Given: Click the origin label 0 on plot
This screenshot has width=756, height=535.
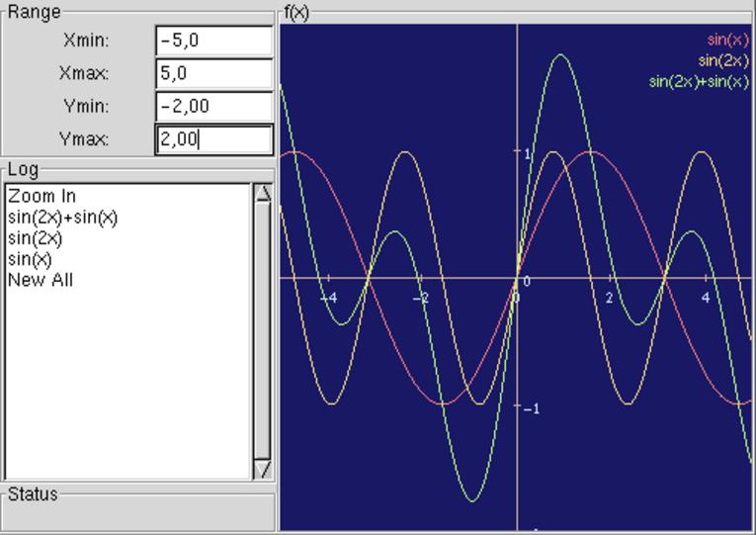Looking at the screenshot, I should [x=527, y=282].
